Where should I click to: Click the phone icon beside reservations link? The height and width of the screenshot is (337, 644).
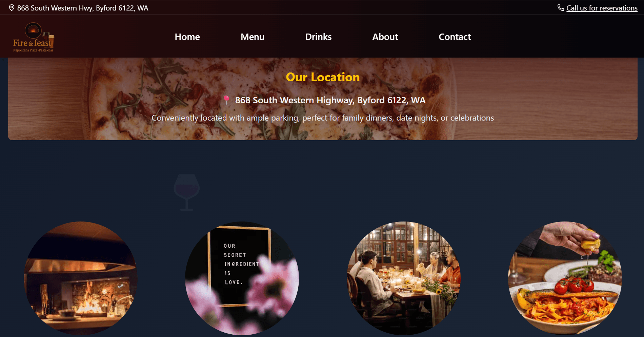(561, 8)
